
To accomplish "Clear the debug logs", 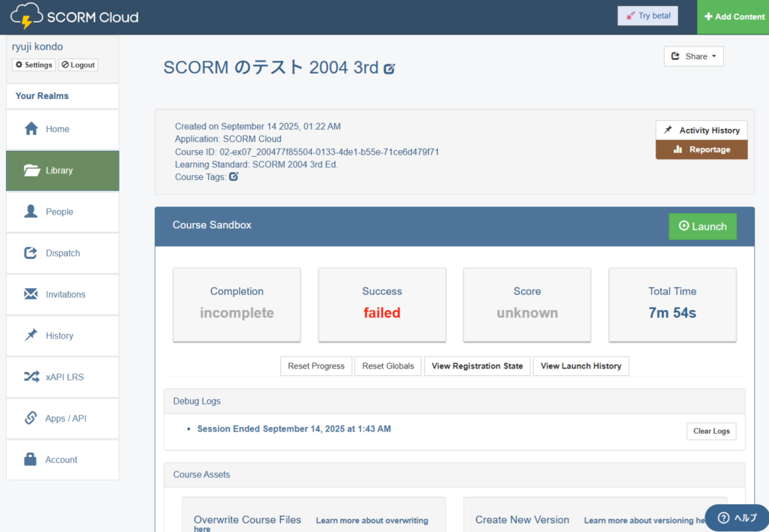I will pyautogui.click(x=711, y=431).
